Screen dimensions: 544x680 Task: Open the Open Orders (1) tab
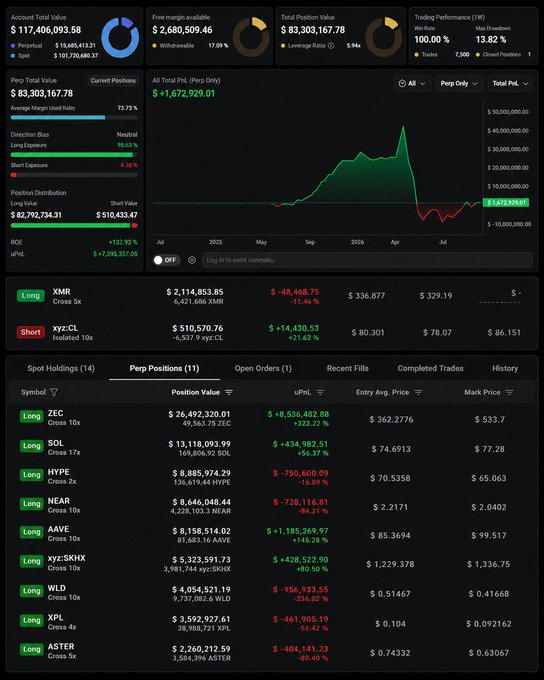pos(263,368)
